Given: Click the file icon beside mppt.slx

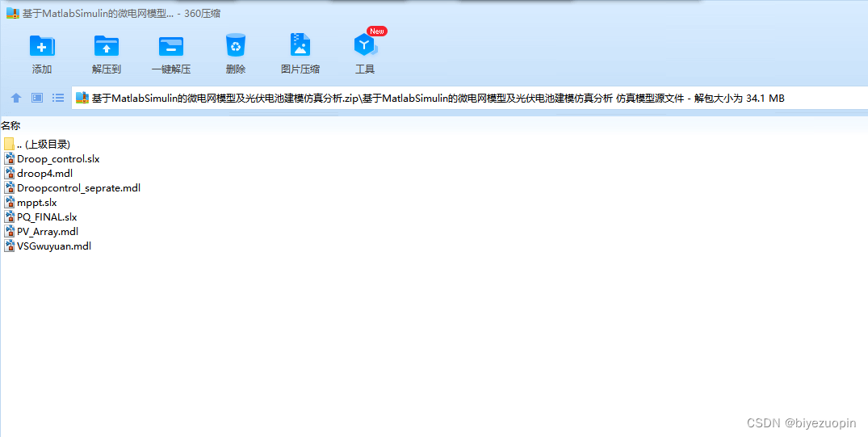Looking at the screenshot, I should click(x=9, y=203).
